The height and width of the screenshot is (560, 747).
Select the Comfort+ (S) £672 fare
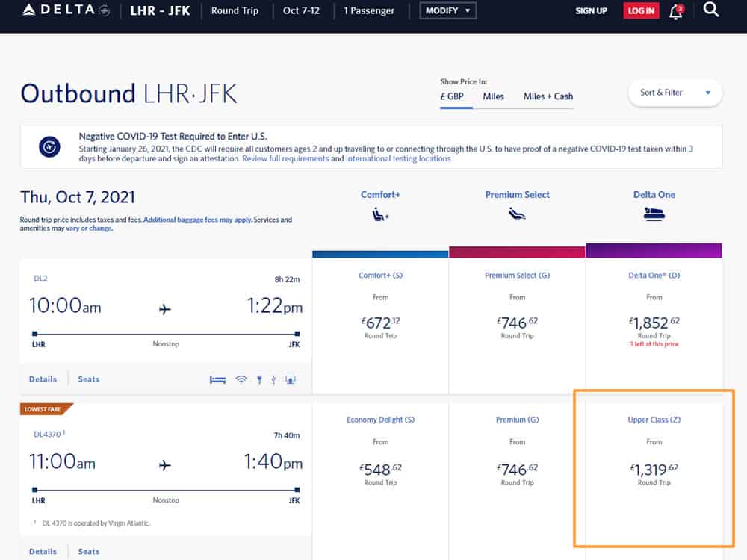[380, 326]
